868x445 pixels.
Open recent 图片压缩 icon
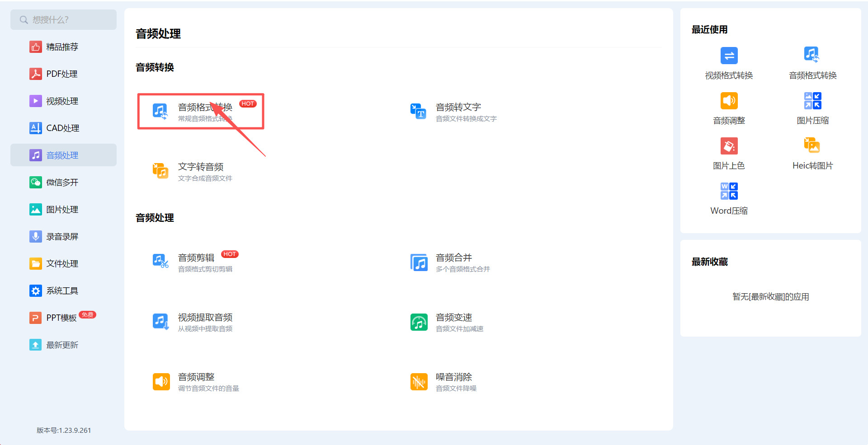tap(812, 101)
